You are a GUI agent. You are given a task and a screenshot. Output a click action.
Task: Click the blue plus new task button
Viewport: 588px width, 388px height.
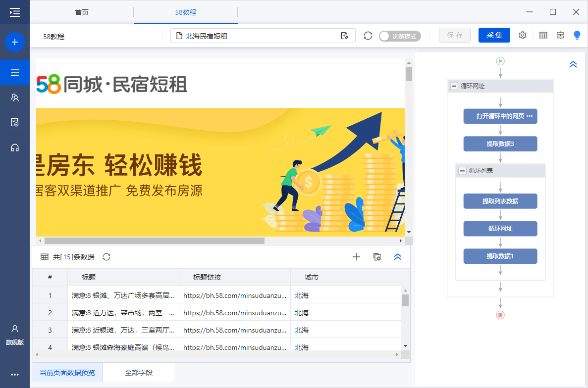pyautogui.click(x=15, y=43)
